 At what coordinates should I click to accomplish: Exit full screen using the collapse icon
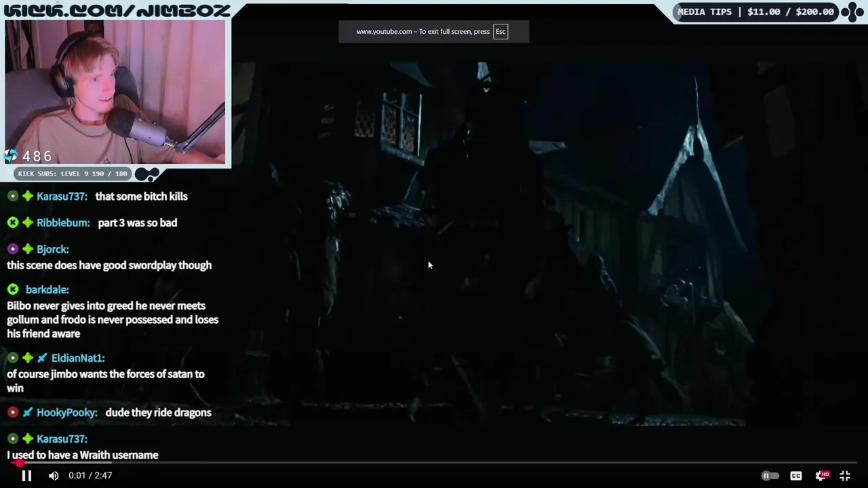coord(845,476)
